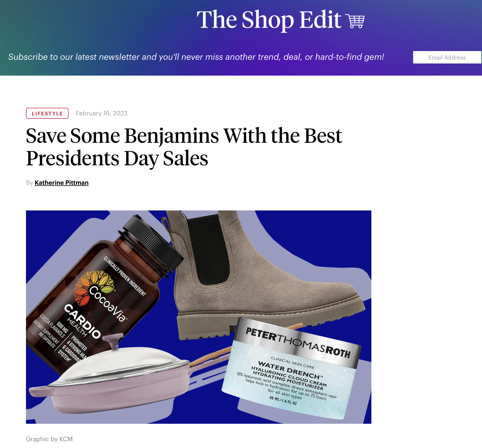Select the Peter Thomas Roth Water Drench jar
482x448 pixels.
(x=291, y=368)
